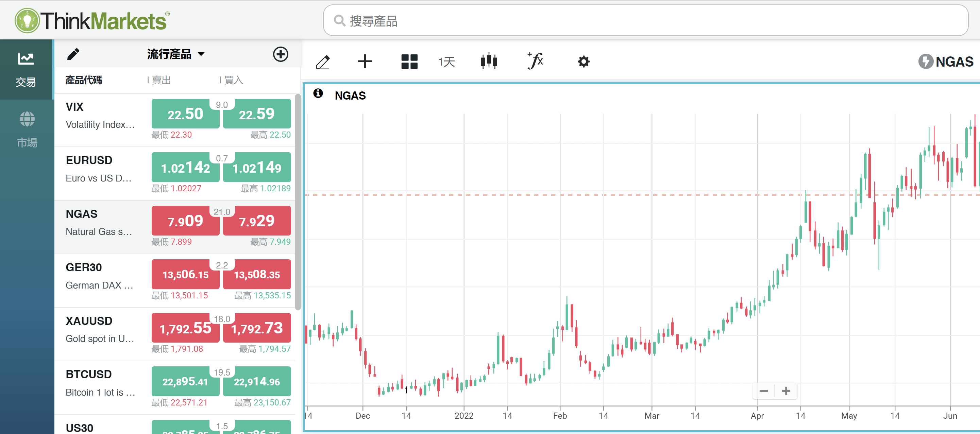This screenshot has width=980, height=434.
Task: Select the drawing pencil tool on the chart toolbar
Action: point(323,61)
